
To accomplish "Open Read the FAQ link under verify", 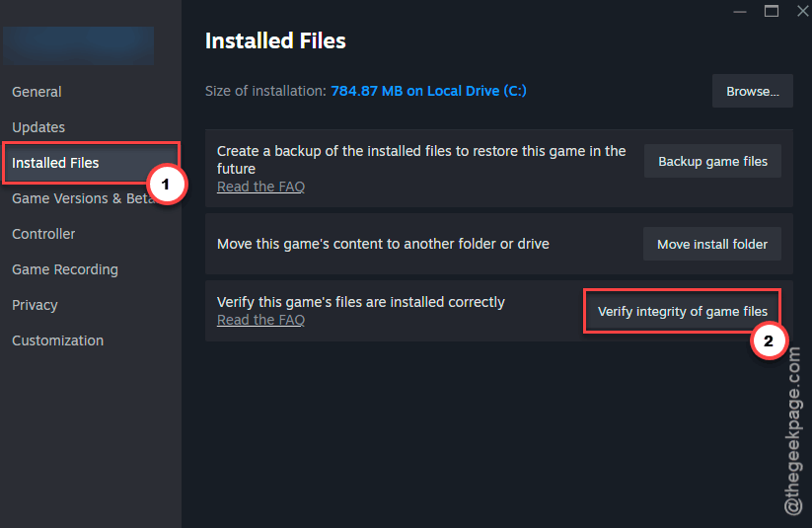I will point(260,320).
